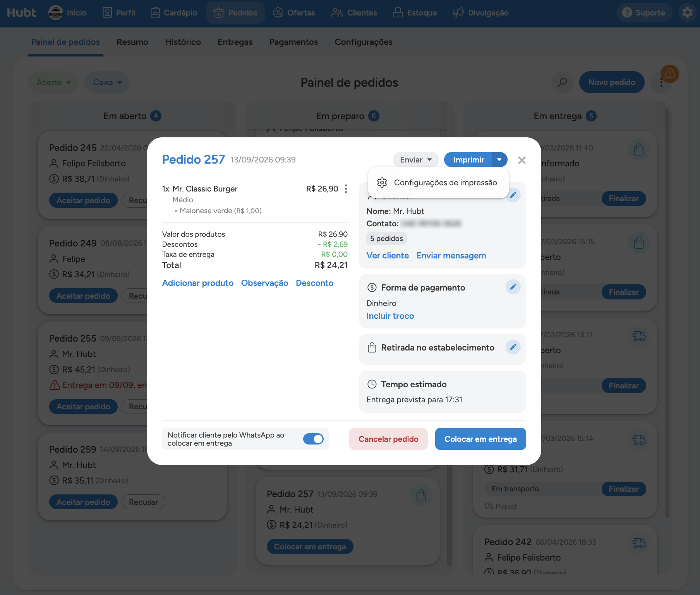Image resolution: width=700 pixels, height=595 pixels.
Task: Add a Desconto to the order
Action: click(x=315, y=283)
